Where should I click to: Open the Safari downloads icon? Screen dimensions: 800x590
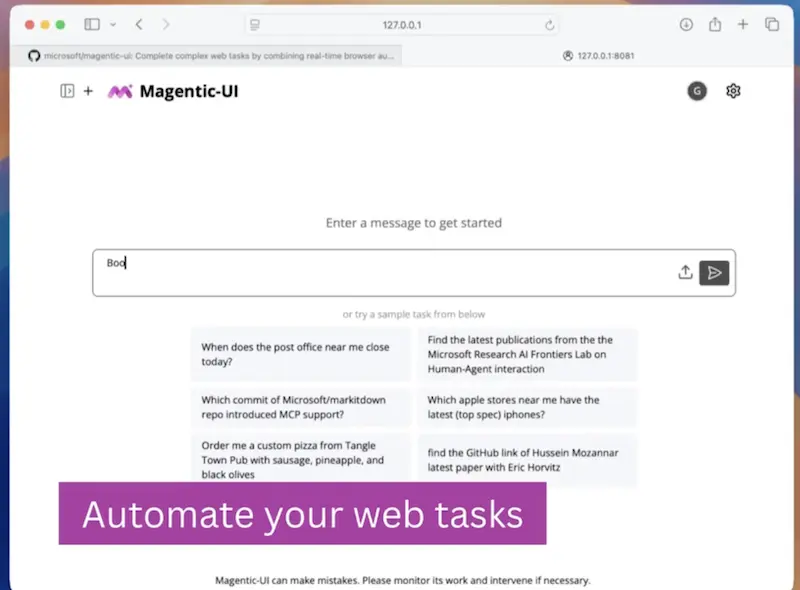tap(686, 24)
